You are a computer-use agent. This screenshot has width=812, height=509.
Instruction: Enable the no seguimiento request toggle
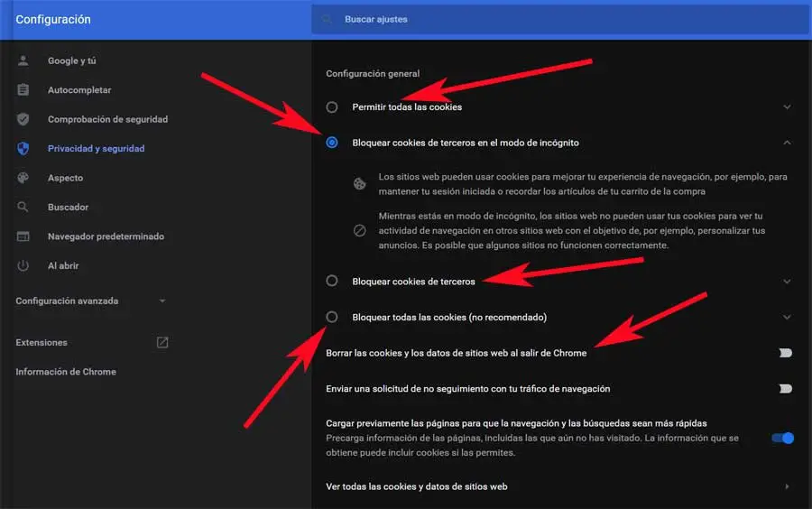(x=785, y=388)
